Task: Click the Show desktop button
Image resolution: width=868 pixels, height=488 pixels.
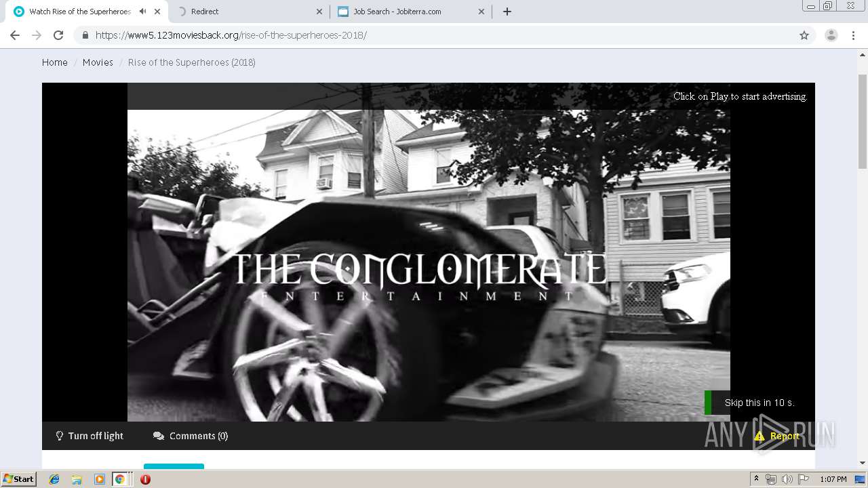Action: 860,479
